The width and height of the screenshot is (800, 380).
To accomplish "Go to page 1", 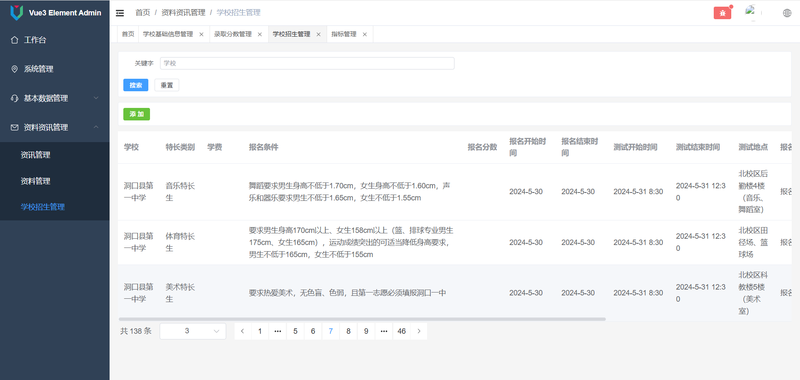I will point(260,331).
